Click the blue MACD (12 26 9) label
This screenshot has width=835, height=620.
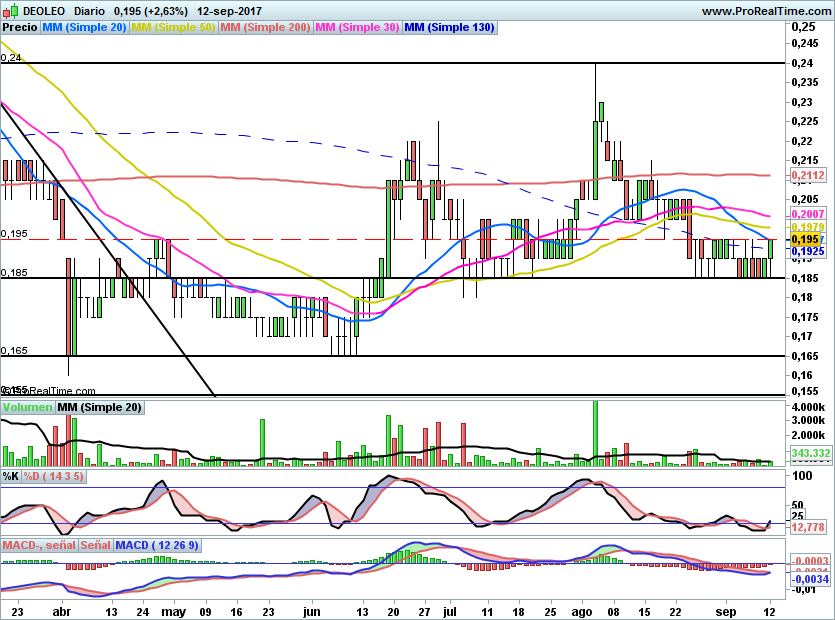[158, 545]
